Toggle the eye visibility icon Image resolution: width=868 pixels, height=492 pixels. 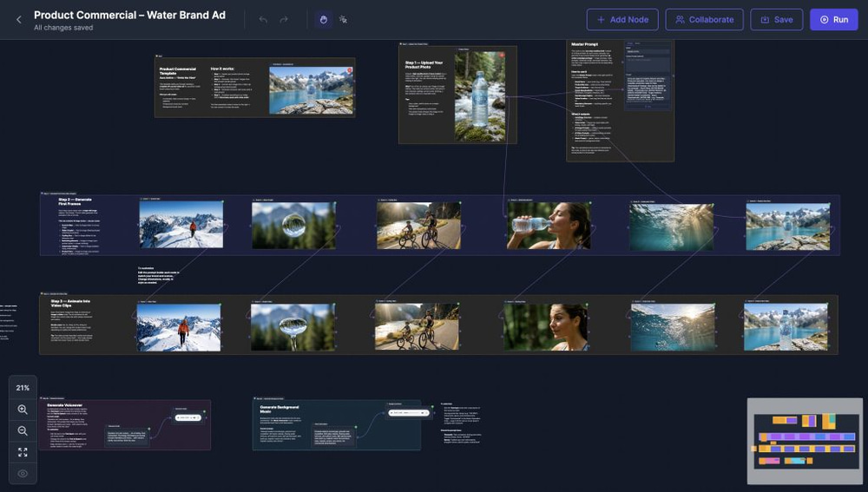[23, 474]
